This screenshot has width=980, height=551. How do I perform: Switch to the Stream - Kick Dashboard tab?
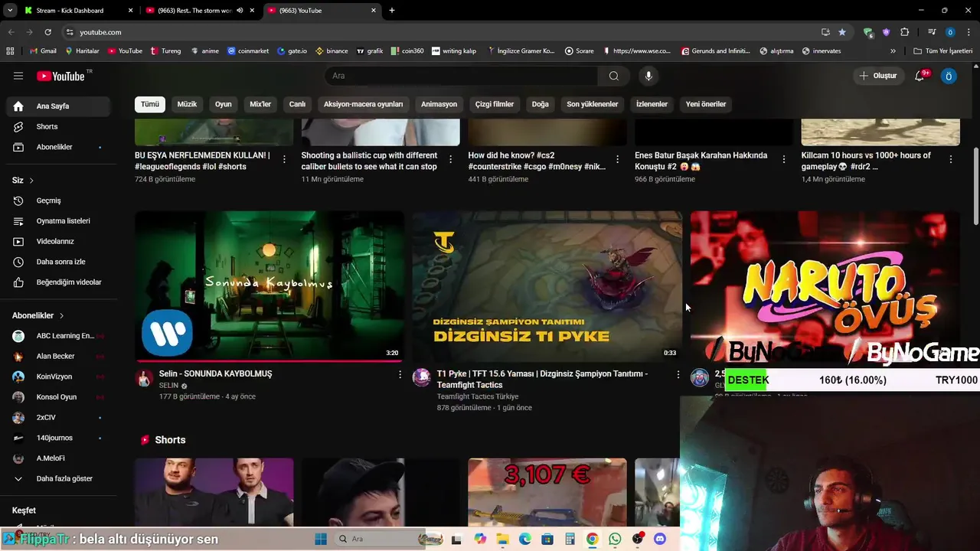tap(77, 11)
